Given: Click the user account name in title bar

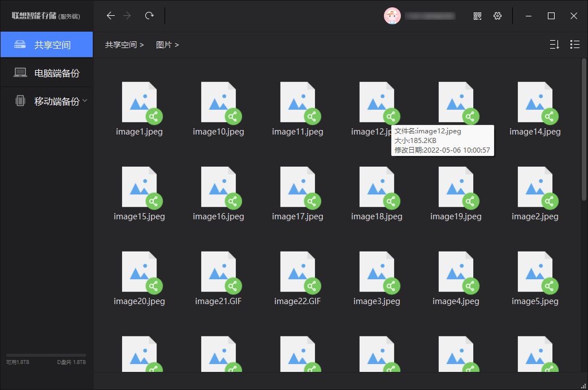Looking at the screenshot, I should [x=431, y=16].
